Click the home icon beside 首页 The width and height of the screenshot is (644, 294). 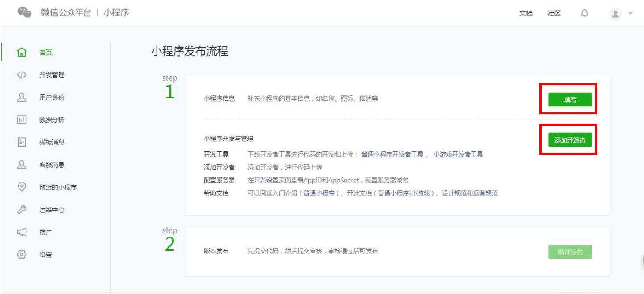(22, 52)
